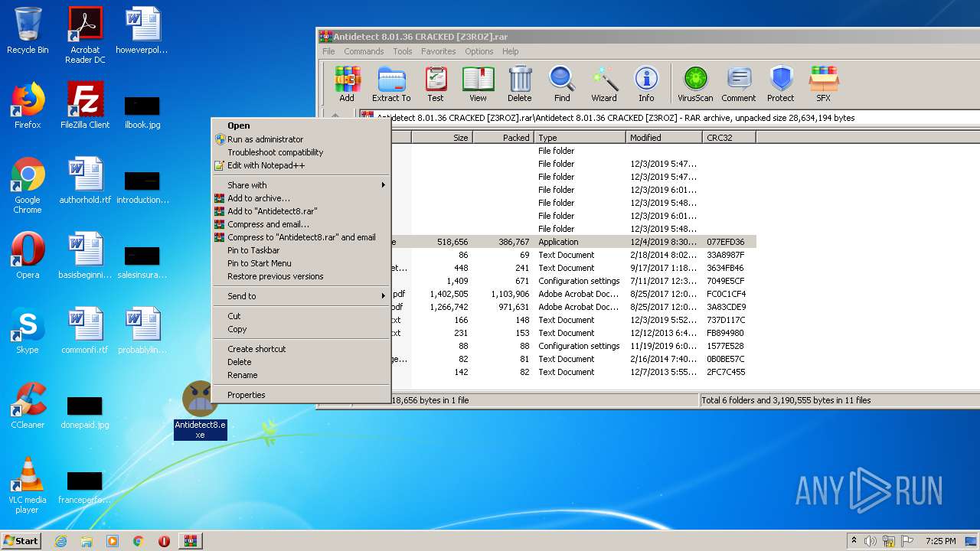Sort by the Packed column header
Image resolution: width=980 pixels, height=551 pixels.
point(503,138)
